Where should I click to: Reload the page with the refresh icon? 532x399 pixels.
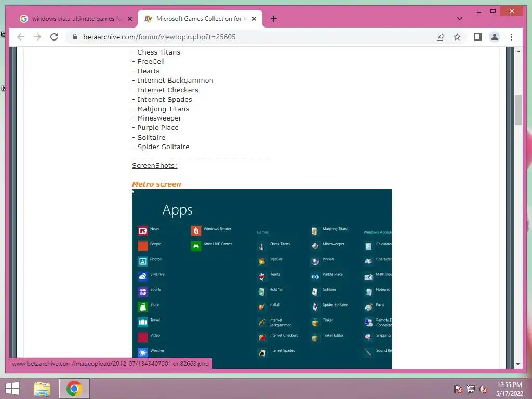click(54, 37)
